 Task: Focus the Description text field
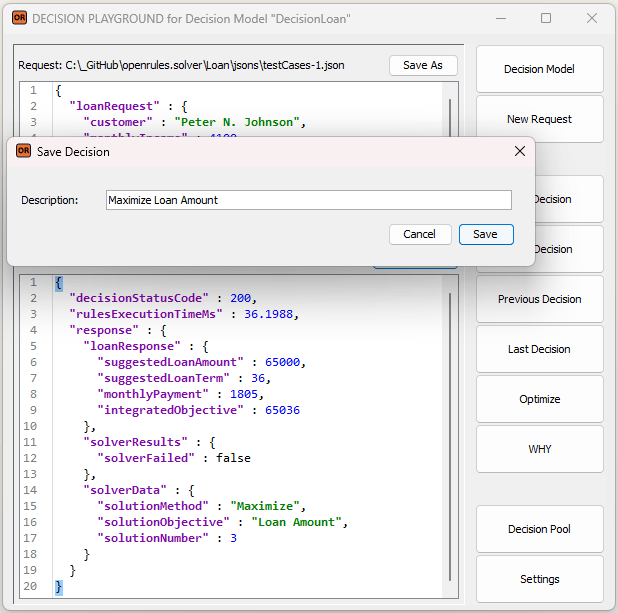click(x=308, y=200)
